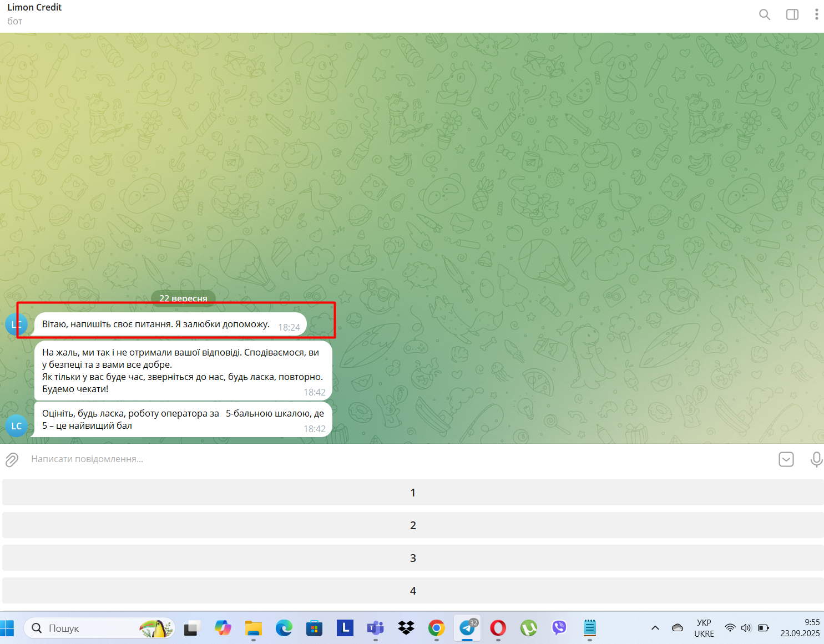Open the Limon Credit chat header title
The width and height of the screenshot is (824, 644).
click(x=34, y=7)
